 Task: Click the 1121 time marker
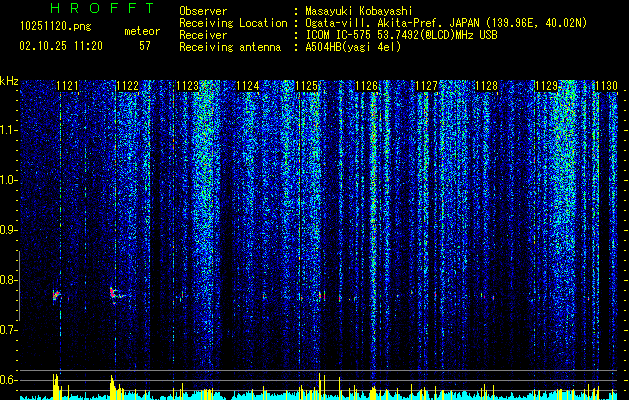67,86
